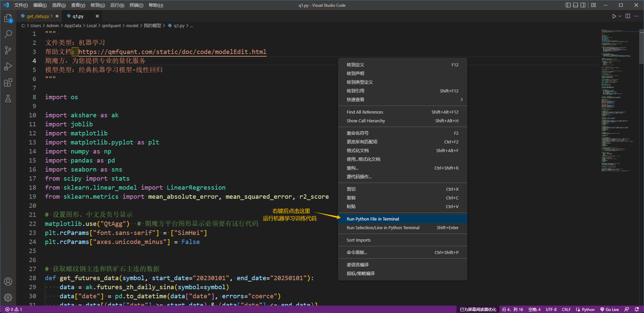Select 指标/策略编译 entry
The height and width of the screenshot is (313, 644).
point(402,273)
